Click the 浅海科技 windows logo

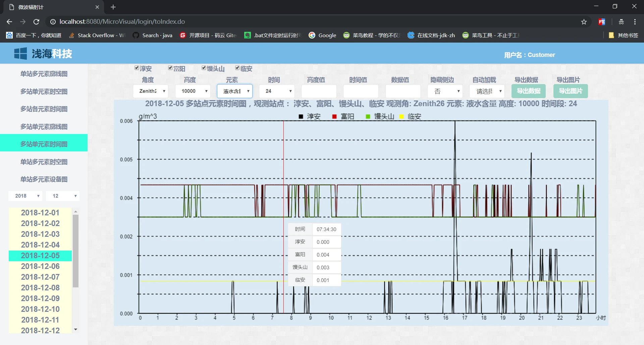click(20, 54)
